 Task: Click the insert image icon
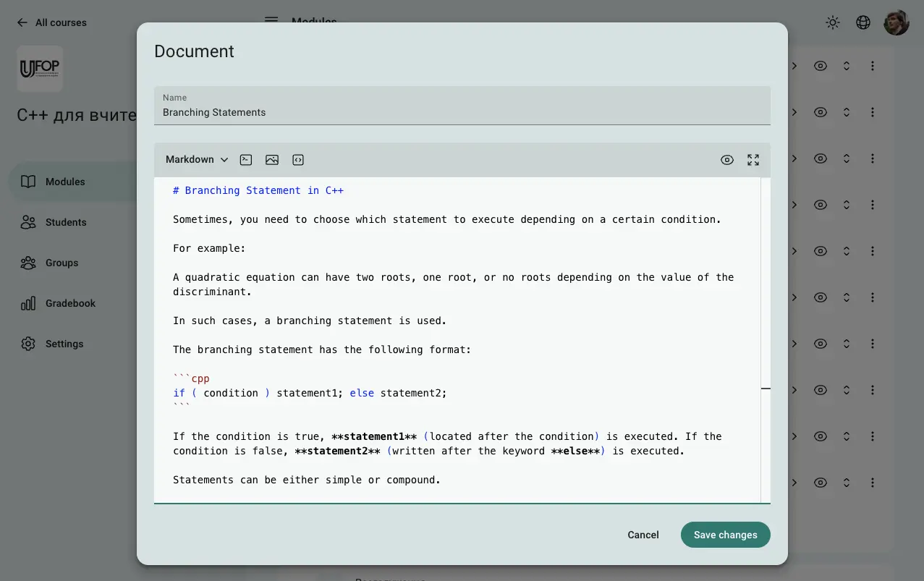click(272, 160)
